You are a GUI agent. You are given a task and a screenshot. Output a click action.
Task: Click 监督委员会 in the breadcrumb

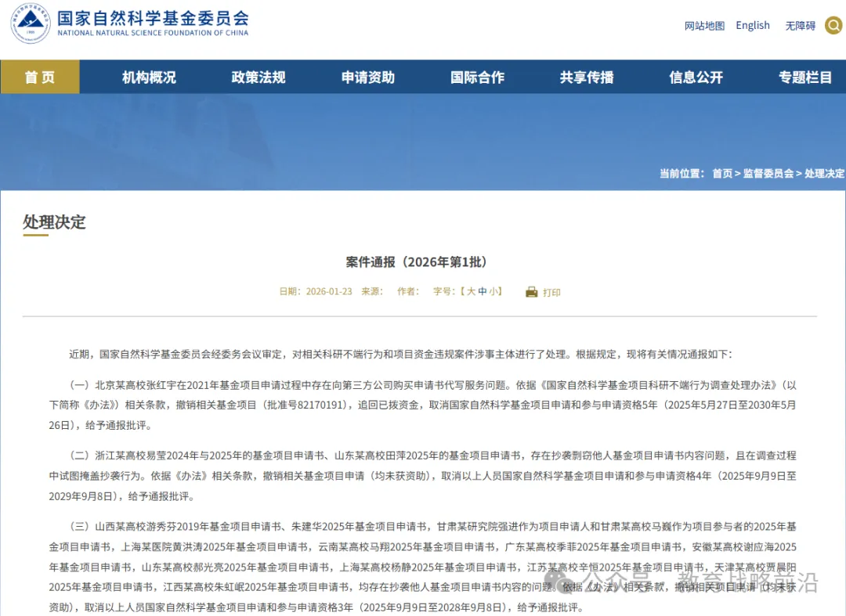[x=768, y=174]
